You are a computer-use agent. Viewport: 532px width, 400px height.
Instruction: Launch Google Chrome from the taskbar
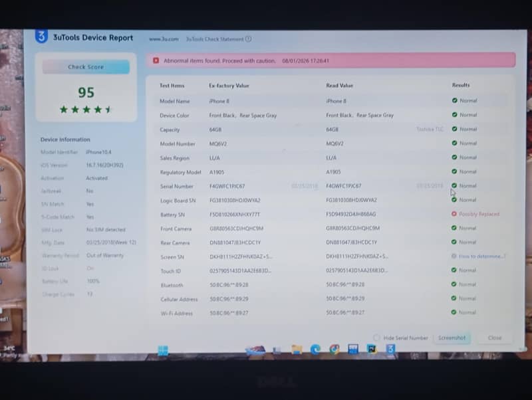(334, 349)
